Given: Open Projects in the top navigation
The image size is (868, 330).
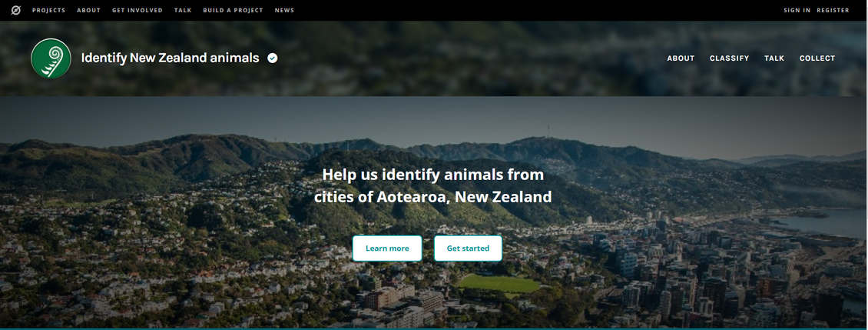Looking at the screenshot, I should tap(48, 11).
